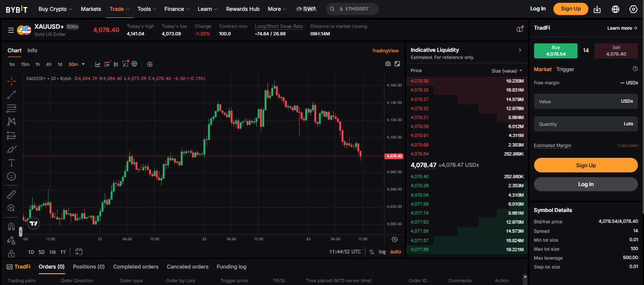The image size is (644, 285).
Task: Open the Positions (0) tab
Action: [89, 267]
